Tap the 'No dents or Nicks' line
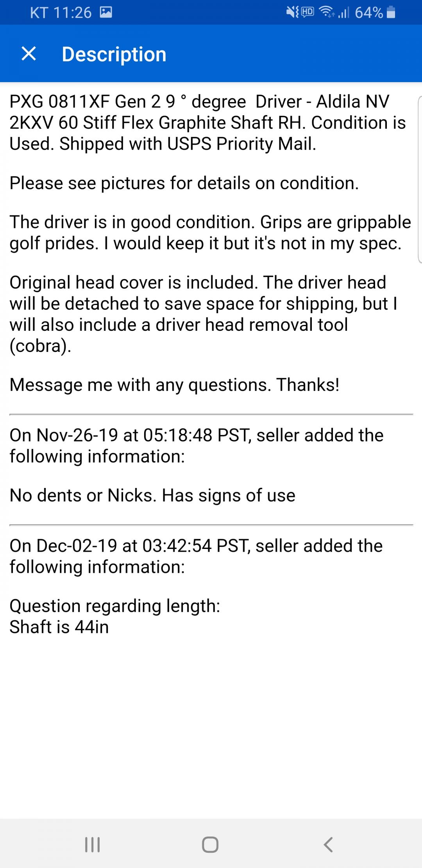The height and width of the screenshot is (868, 422). 152,495
